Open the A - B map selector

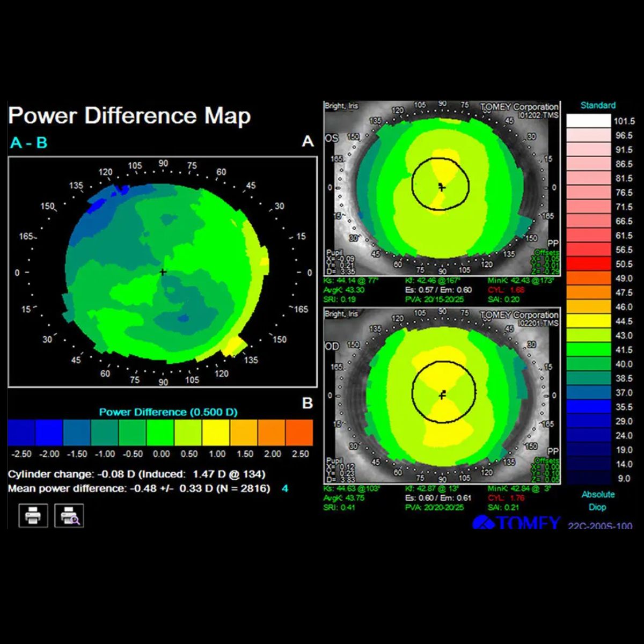(28, 143)
